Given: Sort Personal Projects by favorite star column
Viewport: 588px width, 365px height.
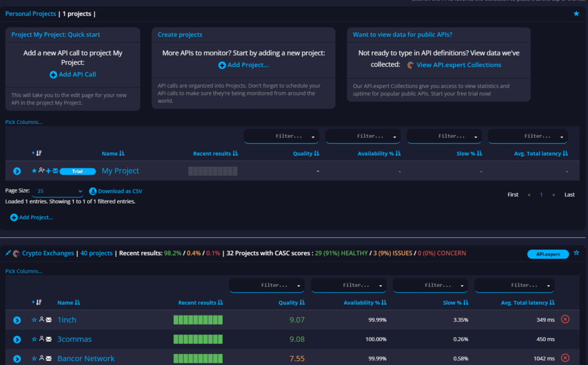Looking at the screenshot, I should pos(37,153).
